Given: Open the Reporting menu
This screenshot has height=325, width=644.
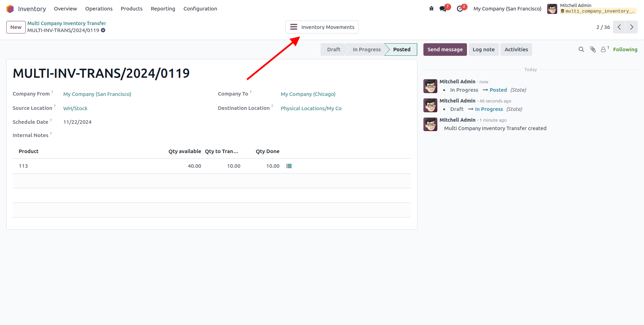Looking at the screenshot, I should coord(163,9).
